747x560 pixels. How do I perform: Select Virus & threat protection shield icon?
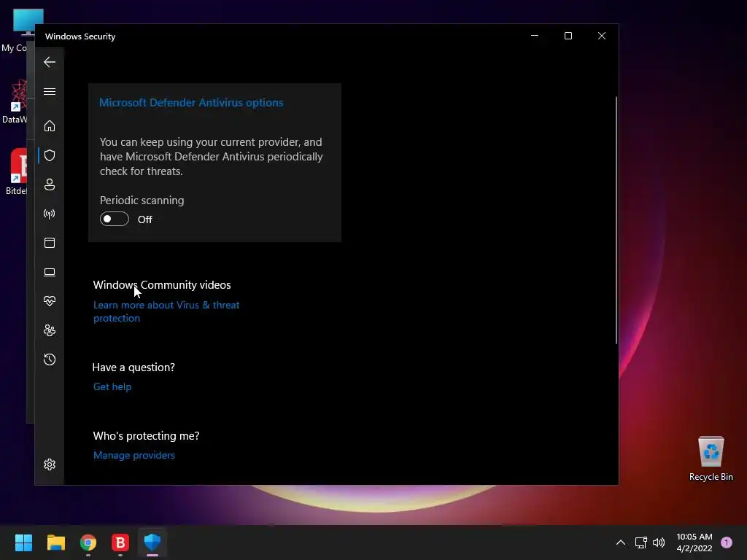(50, 155)
